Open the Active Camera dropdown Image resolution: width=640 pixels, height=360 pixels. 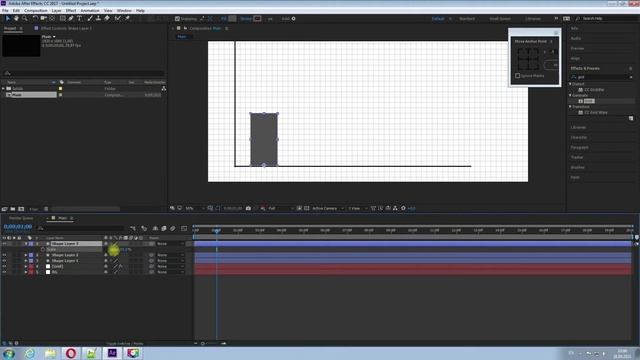click(328, 208)
